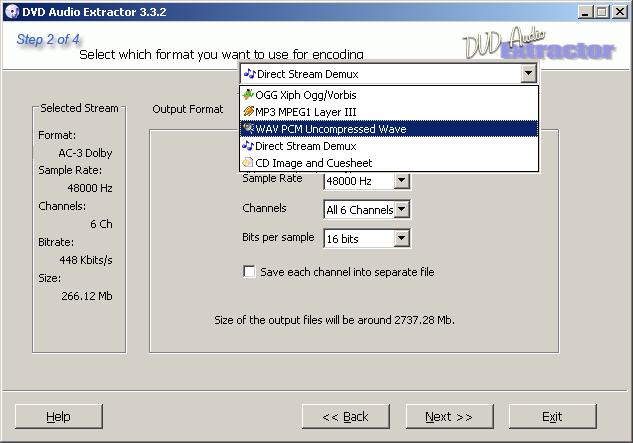Click the DVD disc icon in title bar

(12, 12)
